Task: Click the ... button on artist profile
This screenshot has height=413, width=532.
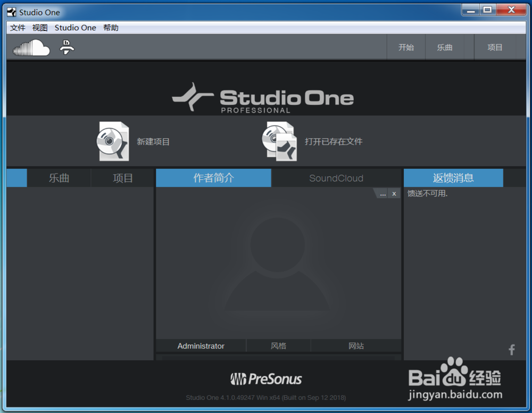Action: (x=383, y=194)
